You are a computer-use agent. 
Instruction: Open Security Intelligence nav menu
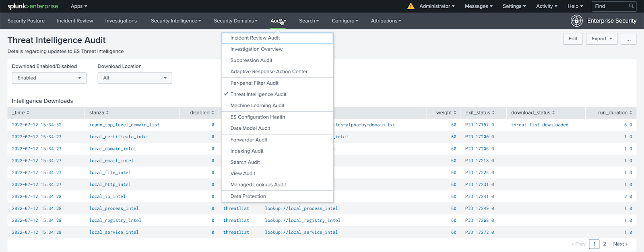(x=176, y=21)
